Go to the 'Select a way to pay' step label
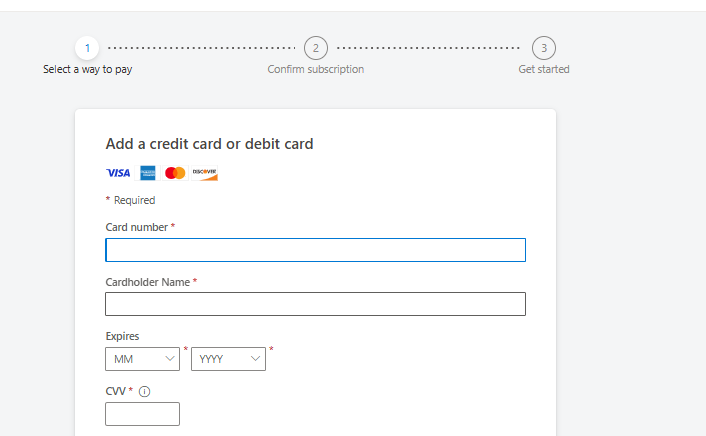706x436 pixels. [87, 70]
